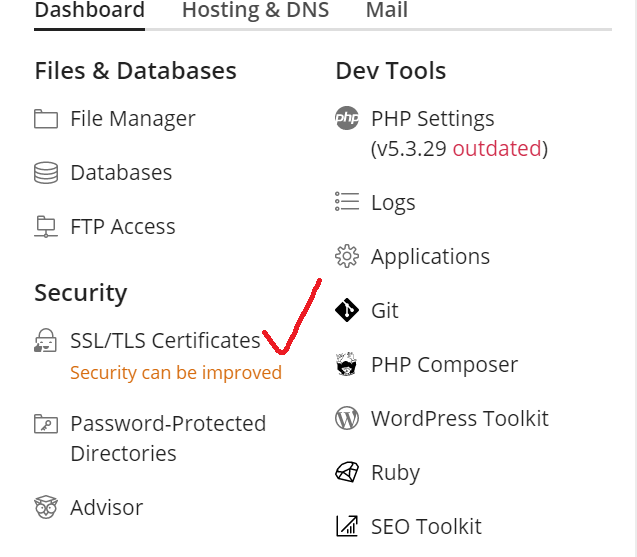Open the File Manager link
The width and height of the screenshot is (637, 557).
[x=133, y=119]
